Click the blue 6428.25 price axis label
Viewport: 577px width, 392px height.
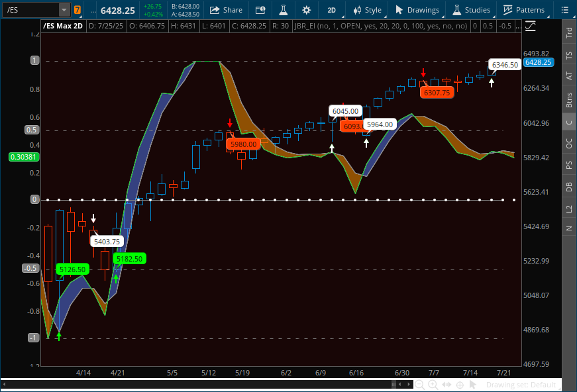[x=539, y=62]
